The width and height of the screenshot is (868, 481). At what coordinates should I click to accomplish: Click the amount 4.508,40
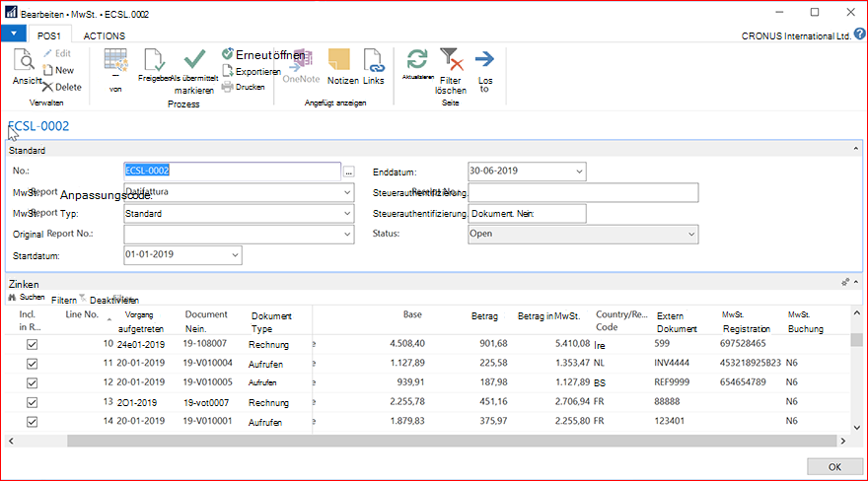coord(407,343)
